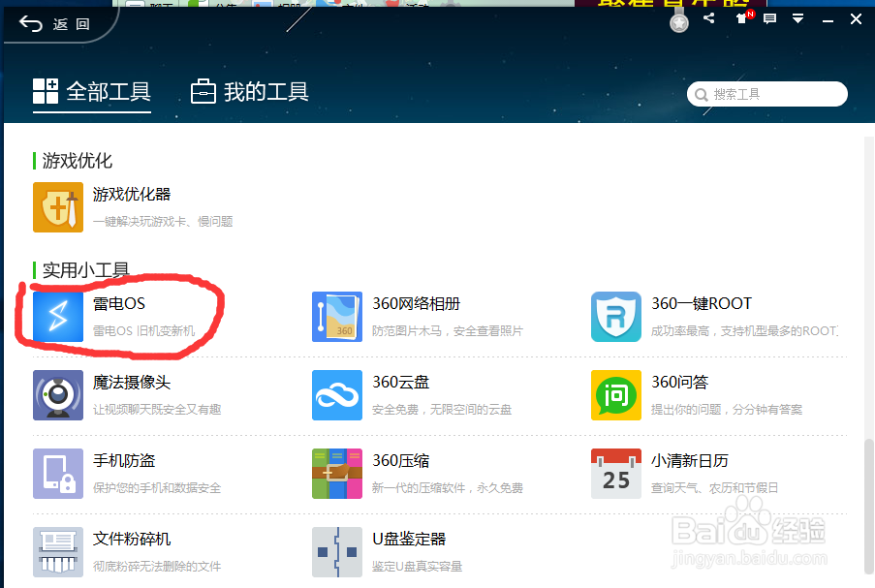Screen dimensions: 875x588
Task: Open the 360云盘 cloud icon
Action: [x=337, y=395]
